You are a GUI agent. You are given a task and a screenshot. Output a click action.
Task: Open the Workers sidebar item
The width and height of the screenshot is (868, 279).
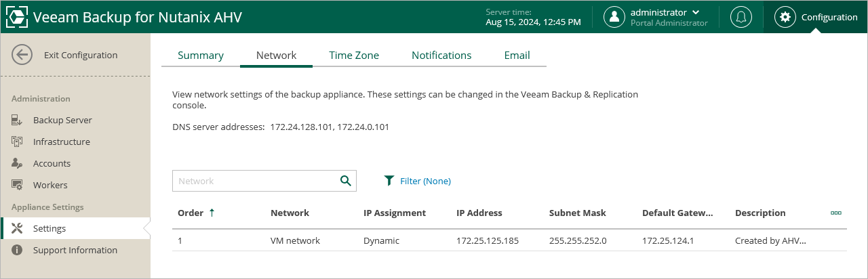[50, 186]
